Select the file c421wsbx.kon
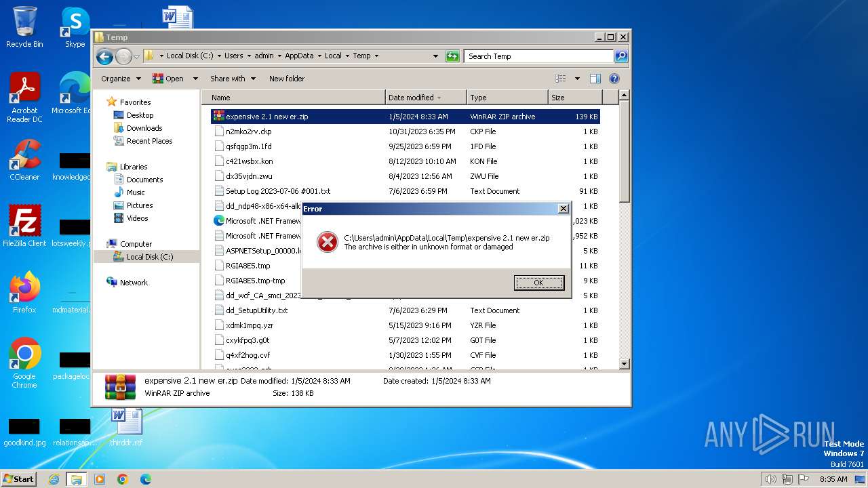The image size is (868, 488). click(406, 161)
